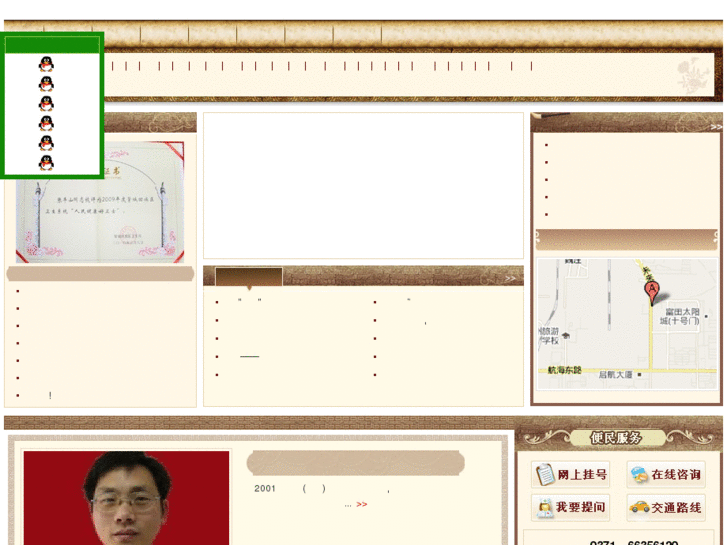Click the third QQ penguin icon from top
This screenshot has width=727, height=545.
click(46, 103)
